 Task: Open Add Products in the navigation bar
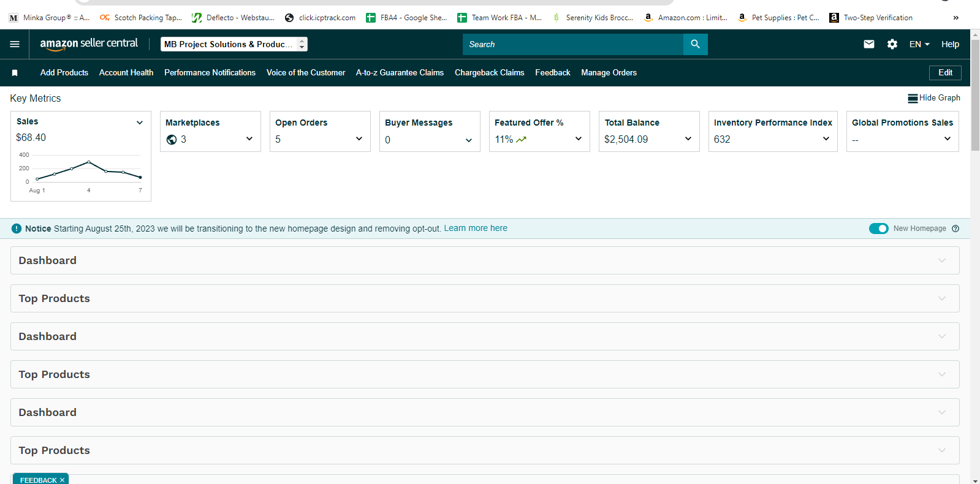pyautogui.click(x=64, y=72)
